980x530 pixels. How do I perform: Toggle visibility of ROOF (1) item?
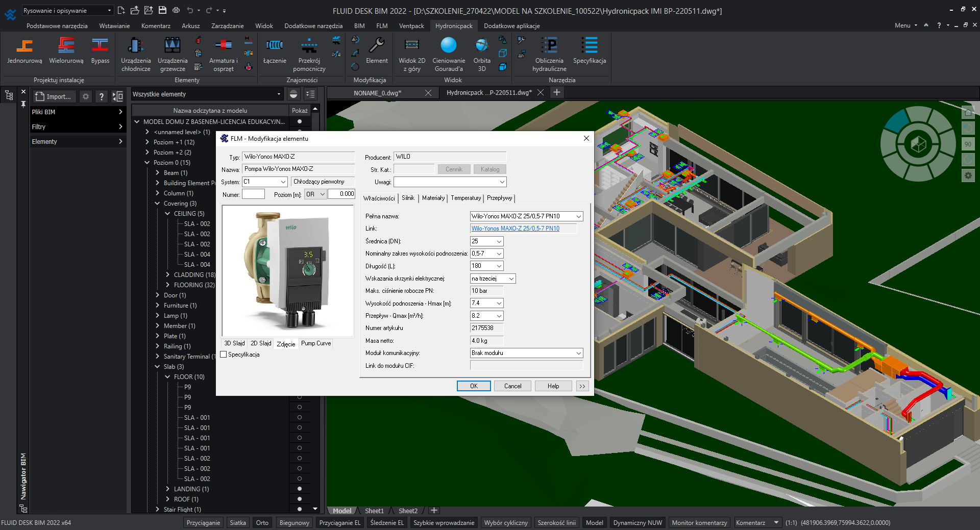[300, 499]
